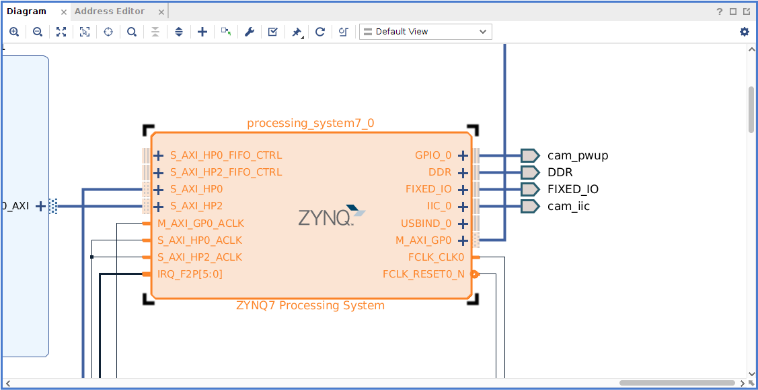Close the Address Editor tab
The width and height of the screenshot is (758, 390).
click(x=161, y=12)
